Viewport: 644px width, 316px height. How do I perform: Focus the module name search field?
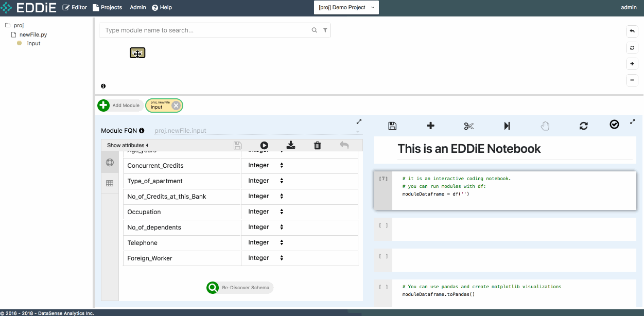(x=206, y=30)
